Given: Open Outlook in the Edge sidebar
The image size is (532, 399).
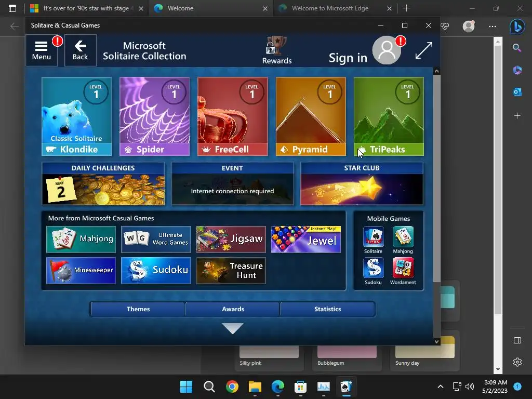Looking at the screenshot, I should tap(517, 92).
